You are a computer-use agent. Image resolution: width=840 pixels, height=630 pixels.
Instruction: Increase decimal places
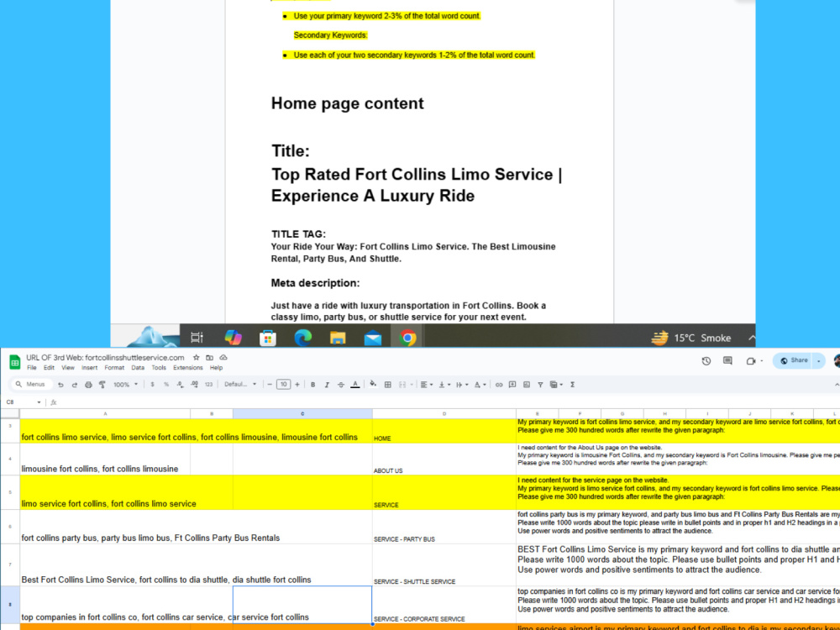point(194,385)
